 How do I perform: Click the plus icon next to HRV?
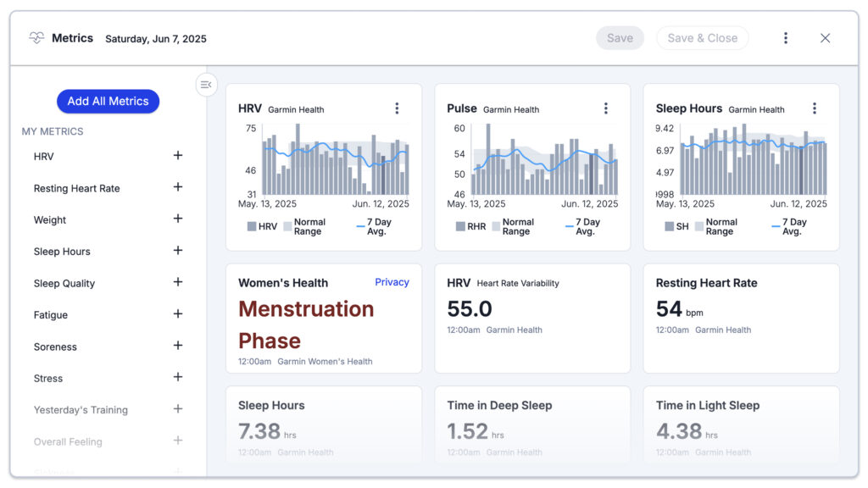tap(178, 156)
